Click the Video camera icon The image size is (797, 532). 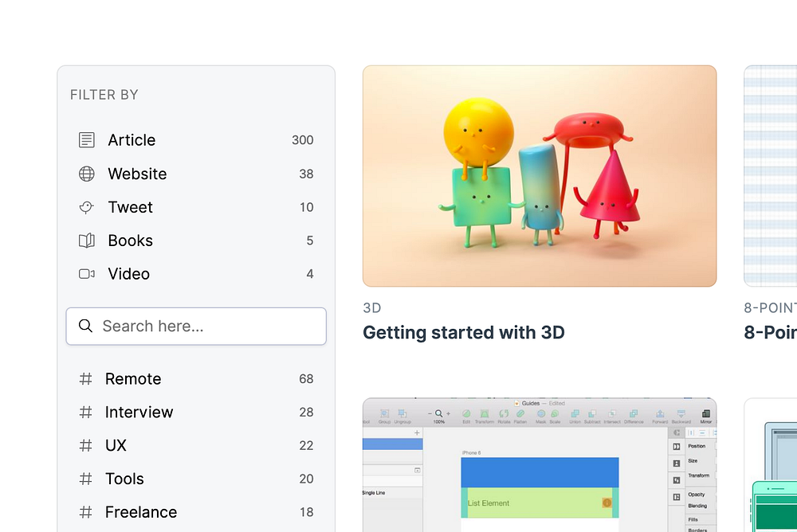click(86, 274)
